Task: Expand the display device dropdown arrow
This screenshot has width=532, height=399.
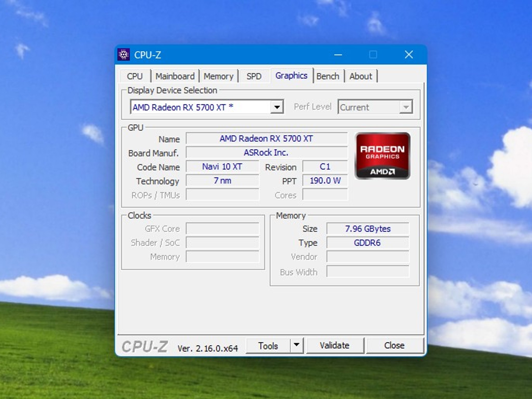Action: 277,107
